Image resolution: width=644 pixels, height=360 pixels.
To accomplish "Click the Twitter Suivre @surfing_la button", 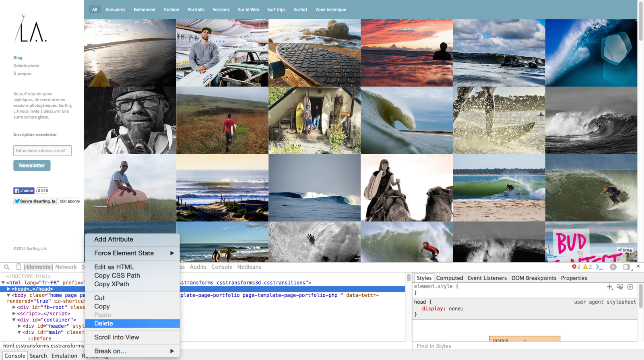I will tap(35, 201).
